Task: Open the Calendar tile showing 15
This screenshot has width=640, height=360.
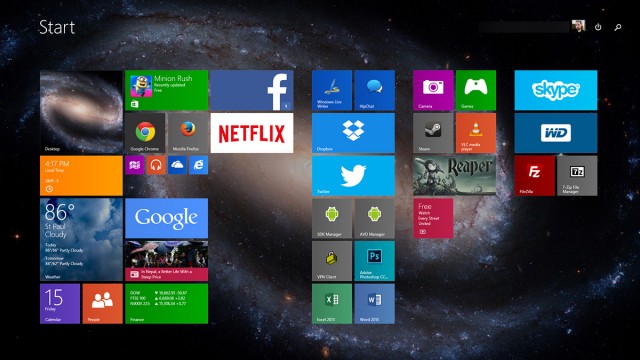Action: [x=60, y=304]
